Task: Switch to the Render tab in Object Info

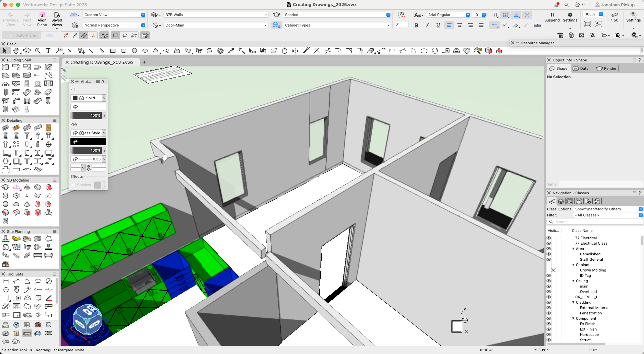Action: (606, 68)
